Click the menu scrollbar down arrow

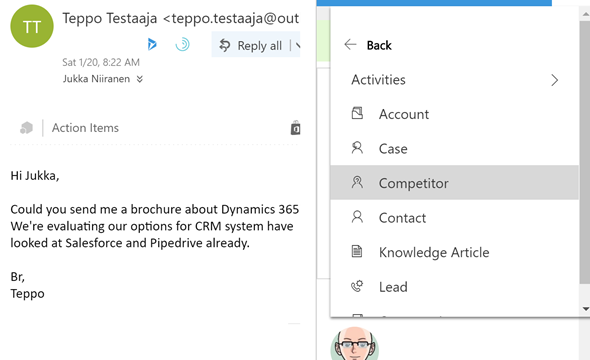pyautogui.click(x=585, y=309)
